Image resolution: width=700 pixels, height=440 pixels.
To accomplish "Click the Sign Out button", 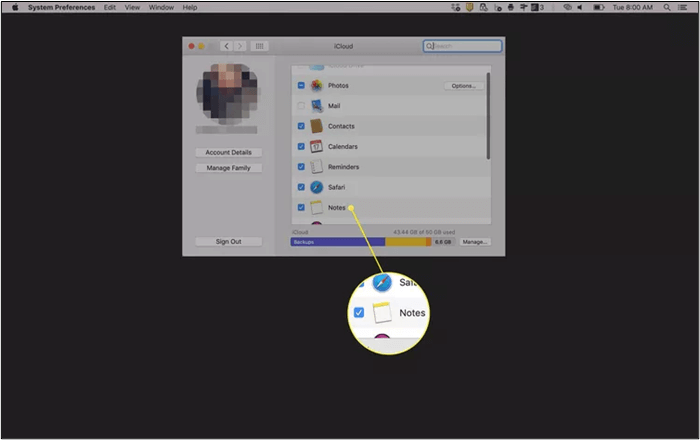I will (229, 241).
